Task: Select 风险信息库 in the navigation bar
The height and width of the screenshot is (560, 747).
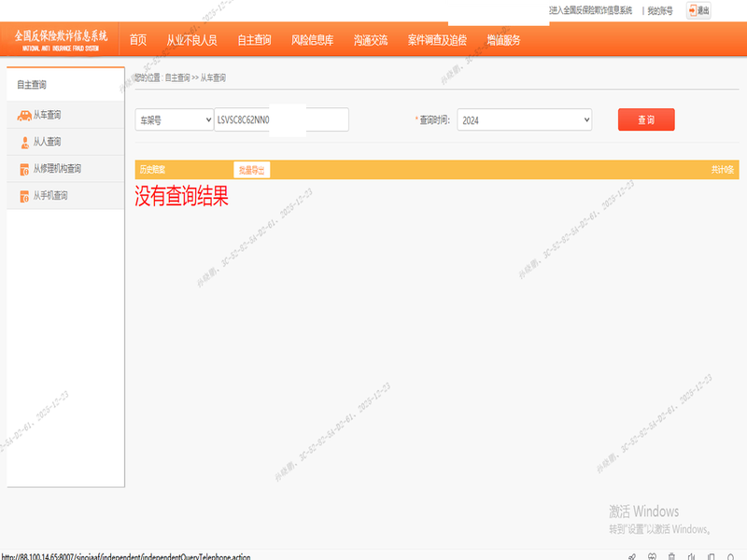Action: 312,40
